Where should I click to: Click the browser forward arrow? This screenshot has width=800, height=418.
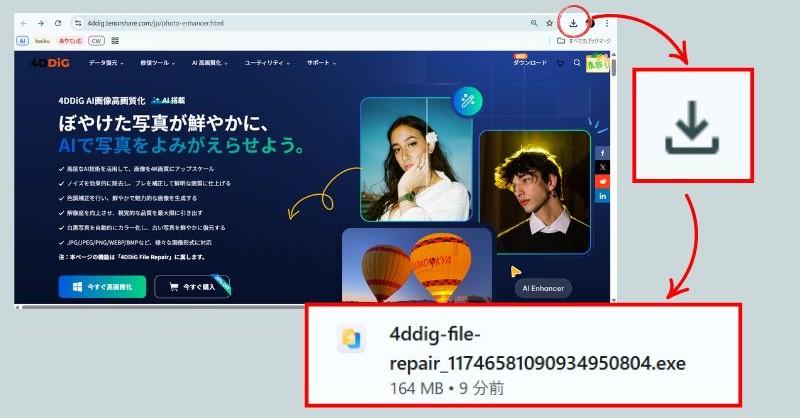41,23
